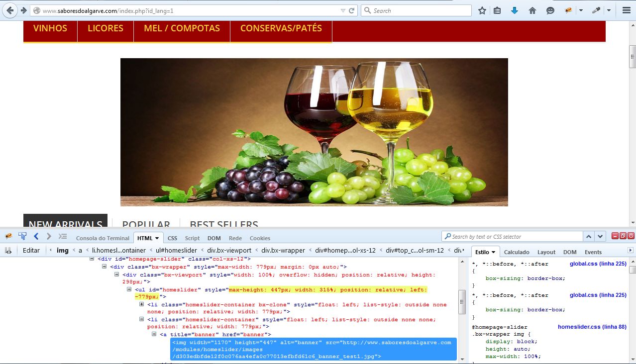This screenshot has width=636, height=364.
Task: Click Firebug panel forward arrow
Action: [x=49, y=236]
